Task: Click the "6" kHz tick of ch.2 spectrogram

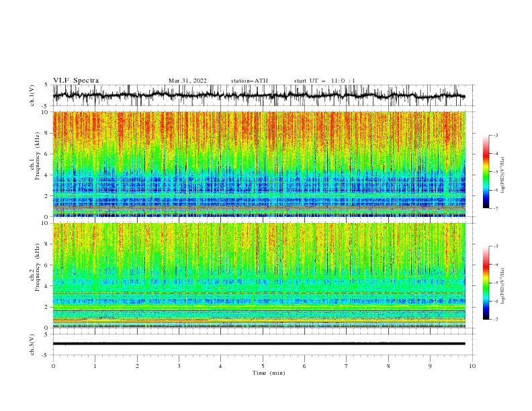Action: click(48, 265)
